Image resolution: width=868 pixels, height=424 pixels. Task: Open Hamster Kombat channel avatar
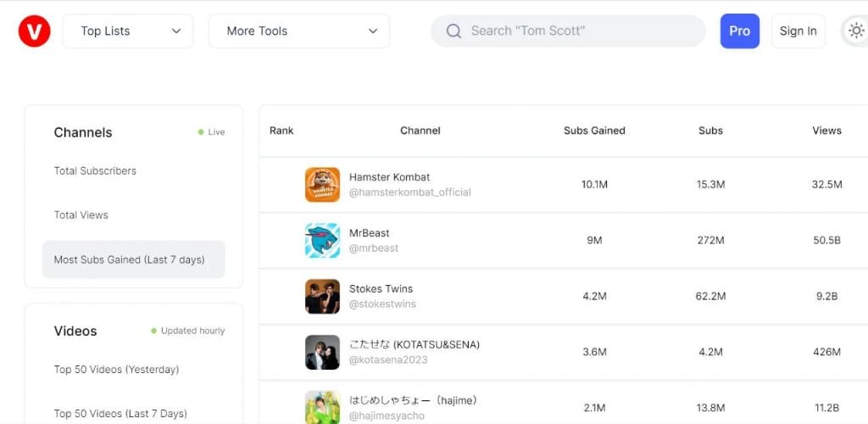coord(322,185)
